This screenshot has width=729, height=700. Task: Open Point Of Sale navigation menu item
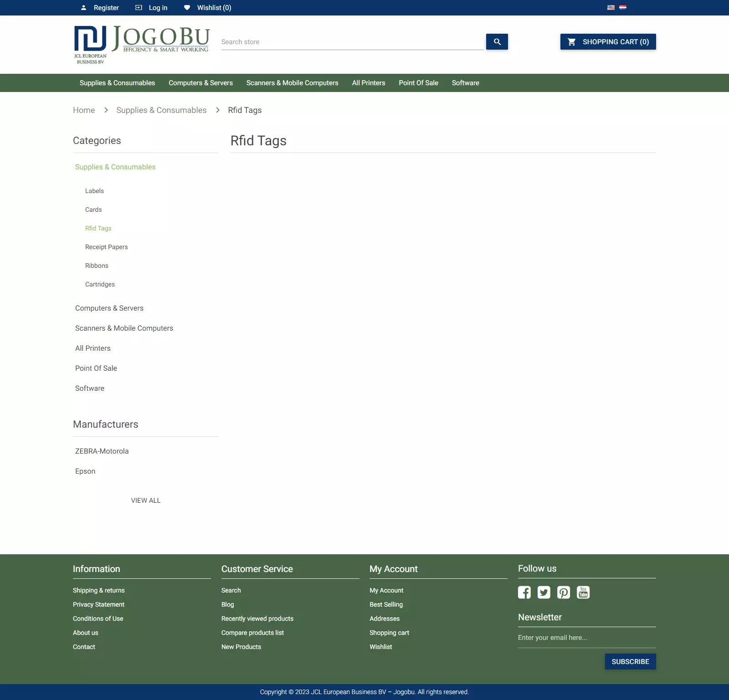pos(418,83)
